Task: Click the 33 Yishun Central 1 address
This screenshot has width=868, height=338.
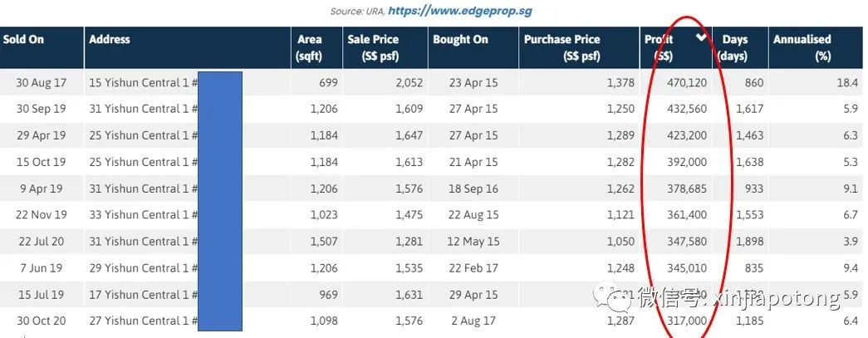Action: pyautogui.click(x=143, y=215)
